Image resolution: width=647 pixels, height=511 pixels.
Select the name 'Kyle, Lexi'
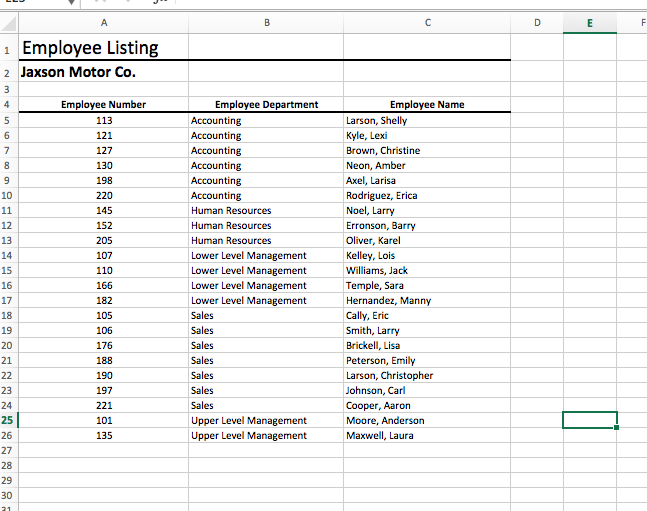tap(366, 135)
